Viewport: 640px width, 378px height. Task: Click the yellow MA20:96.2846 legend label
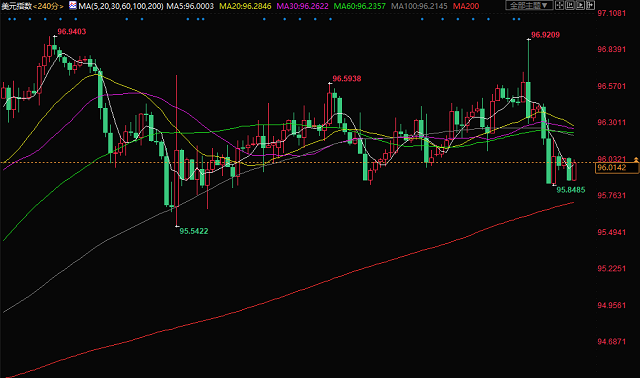245,6
